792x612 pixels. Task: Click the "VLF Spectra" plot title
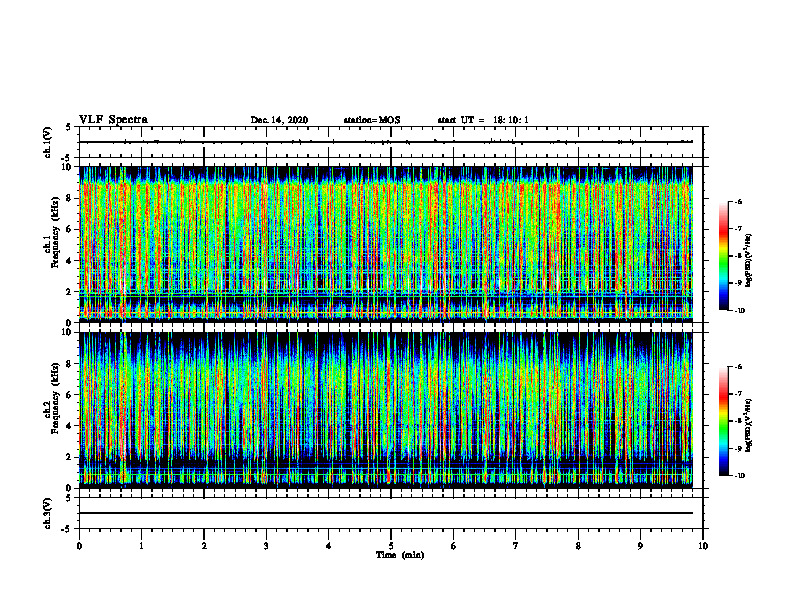[113, 120]
